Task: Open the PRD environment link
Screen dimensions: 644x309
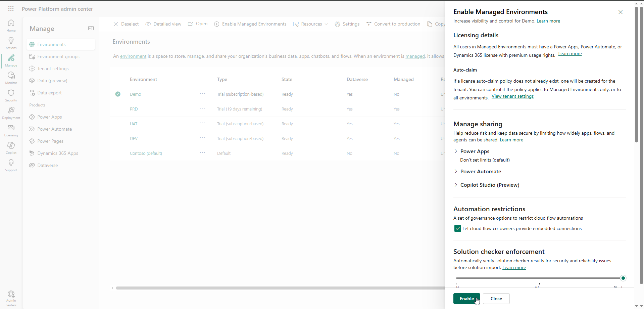Action: (134, 109)
